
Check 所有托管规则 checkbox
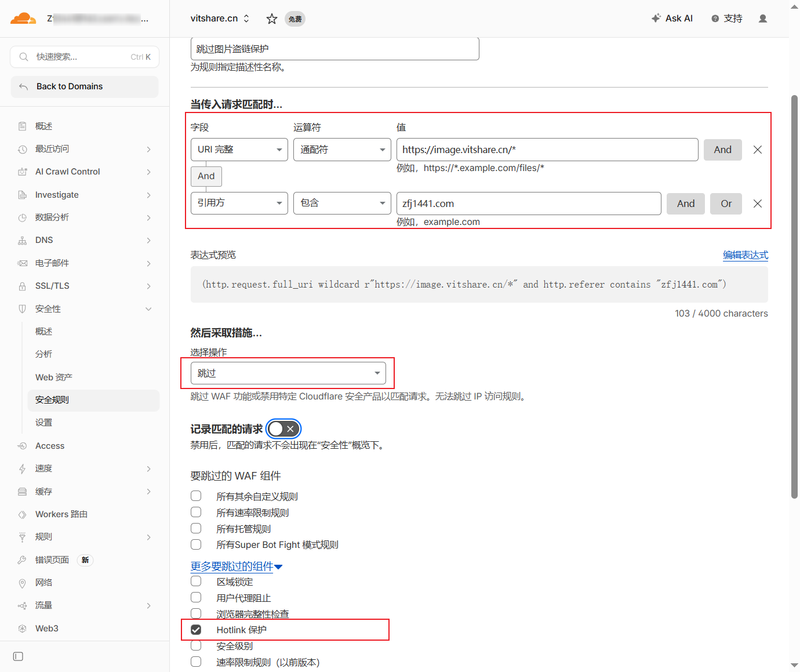tap(196, 528)
